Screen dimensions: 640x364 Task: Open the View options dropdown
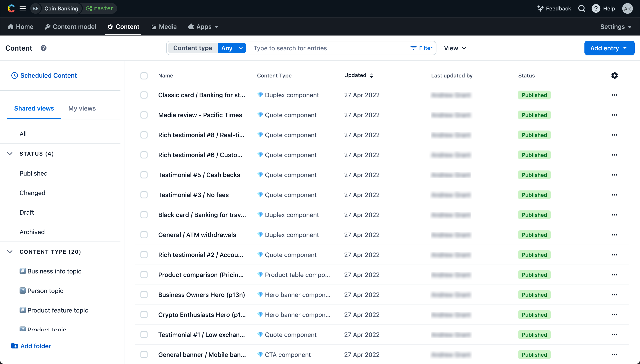(x=455, y=48)
